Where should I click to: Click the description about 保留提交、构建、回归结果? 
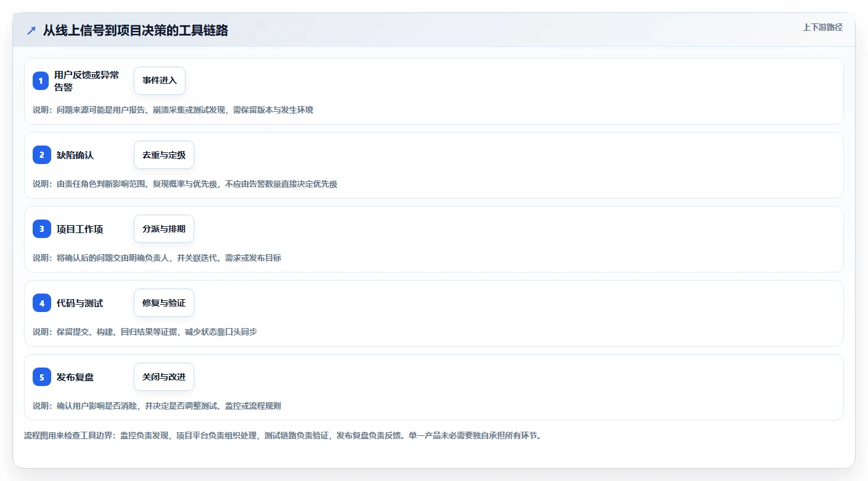(x=145, y=332)
